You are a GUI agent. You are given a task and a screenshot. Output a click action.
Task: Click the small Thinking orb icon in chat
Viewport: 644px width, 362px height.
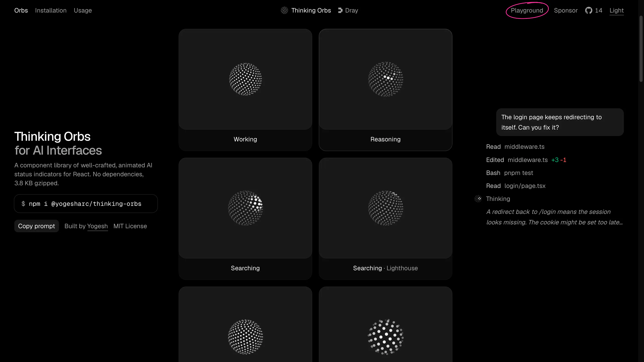click(x=478, y=199)
